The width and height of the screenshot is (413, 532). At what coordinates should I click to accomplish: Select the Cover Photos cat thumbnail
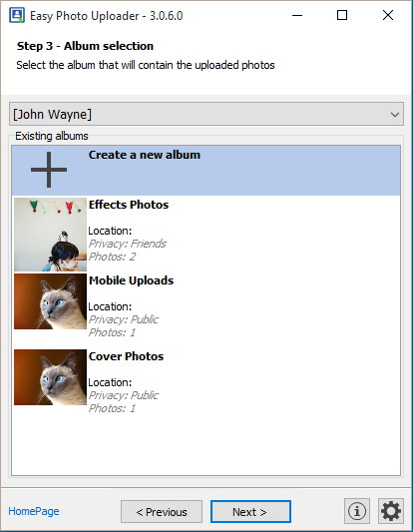click(x=50, y=377)
